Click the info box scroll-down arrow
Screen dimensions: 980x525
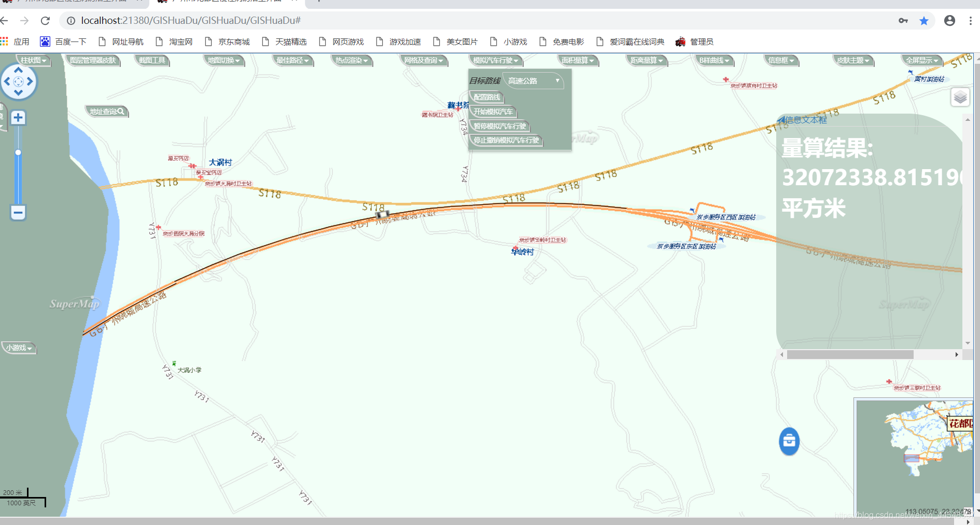coord(968,343)
